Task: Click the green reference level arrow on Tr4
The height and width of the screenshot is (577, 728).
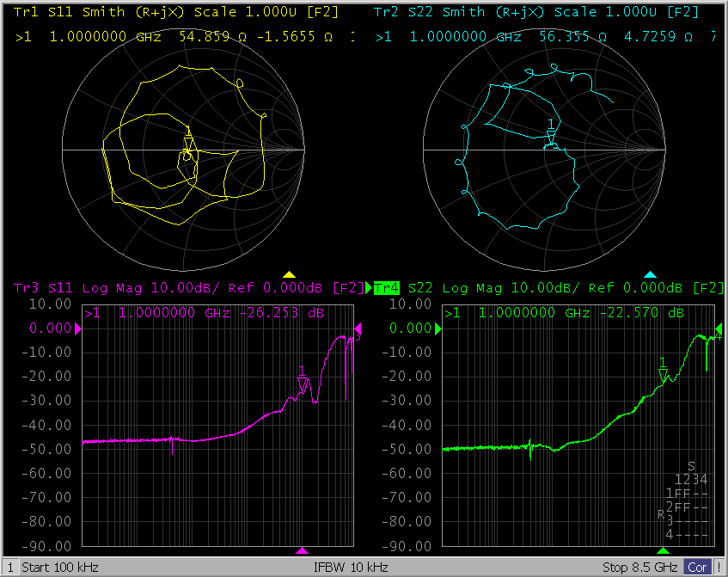Action: click(x=437, y=328)
